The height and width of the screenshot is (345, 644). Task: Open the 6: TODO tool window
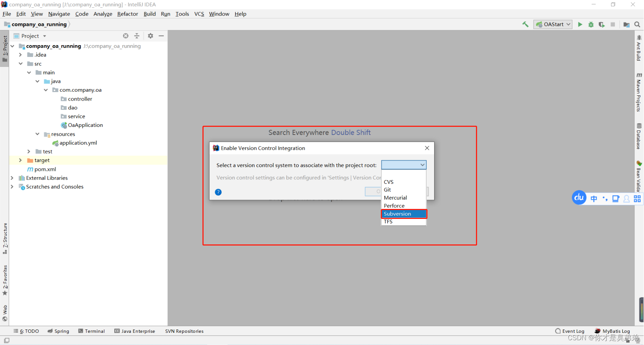(26, 331)
